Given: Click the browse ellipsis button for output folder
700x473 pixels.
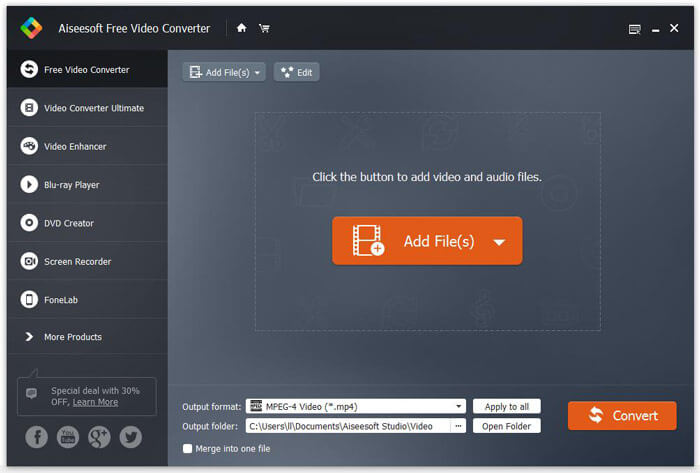Looking at the screenshot, I should coord(458,426).
